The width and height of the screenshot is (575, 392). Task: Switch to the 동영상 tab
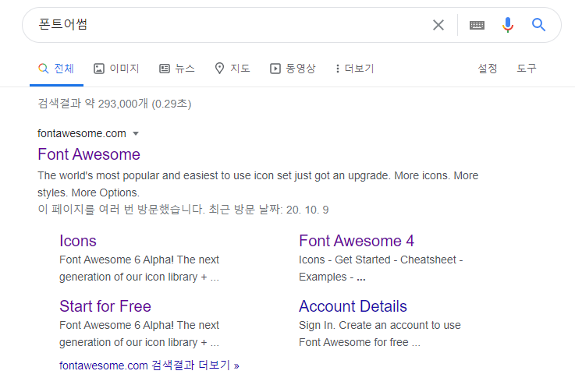(x=293, y=69)
